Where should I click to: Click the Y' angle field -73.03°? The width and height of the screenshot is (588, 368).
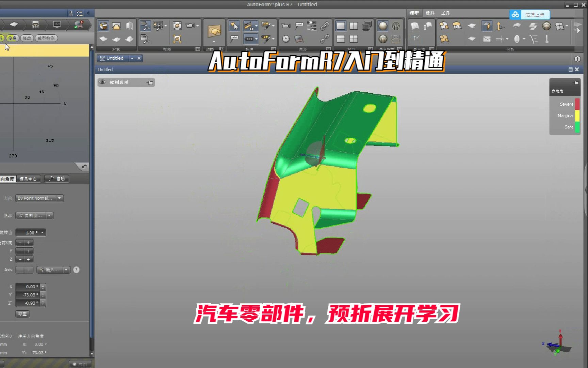coord(28,295)
